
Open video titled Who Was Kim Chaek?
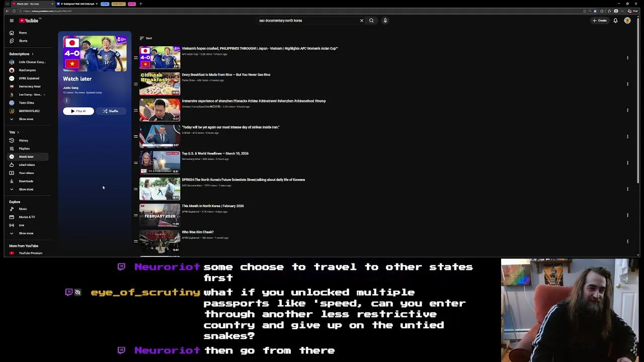pyautogui.click(x=197, y=232)
